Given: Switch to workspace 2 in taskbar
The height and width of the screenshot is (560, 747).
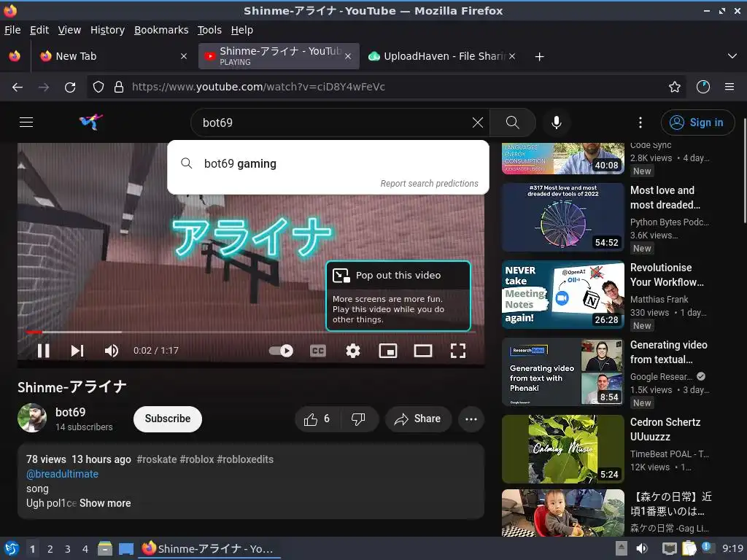Looking at the screenshot, I should (x=50, y=549).
